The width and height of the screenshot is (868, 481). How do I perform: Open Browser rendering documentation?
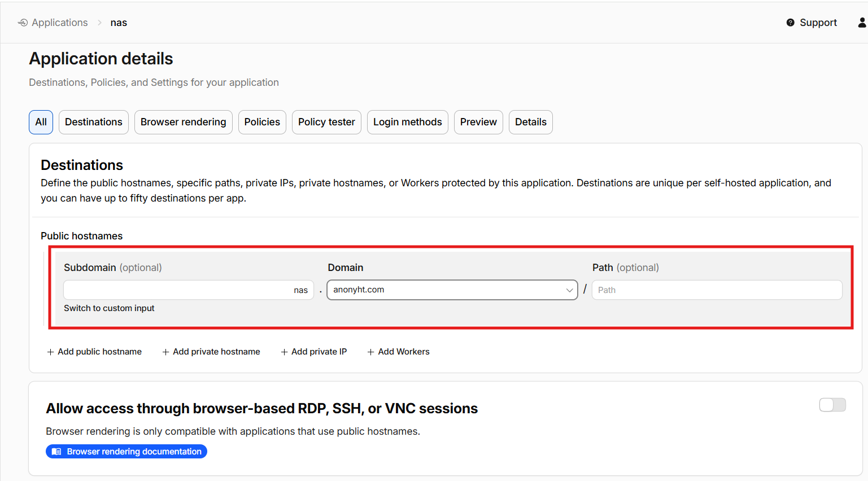(127, 452)
